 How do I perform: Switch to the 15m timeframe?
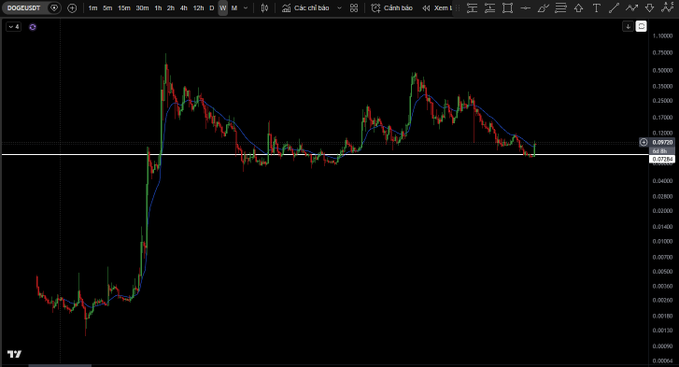124,8
